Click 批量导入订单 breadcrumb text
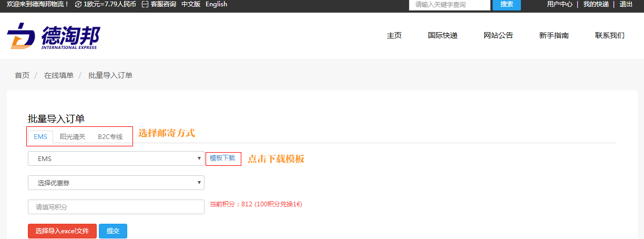 click(x=110, y=75)
